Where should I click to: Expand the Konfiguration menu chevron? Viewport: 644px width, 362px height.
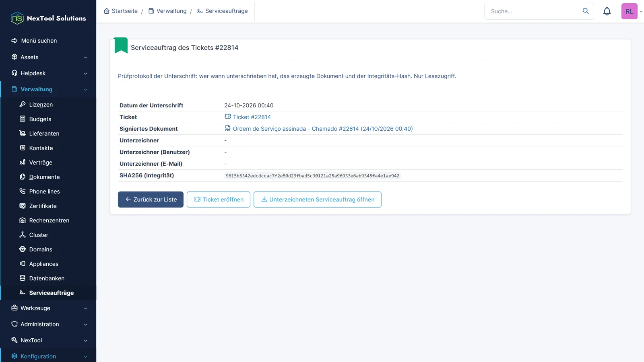click(85, 357)
